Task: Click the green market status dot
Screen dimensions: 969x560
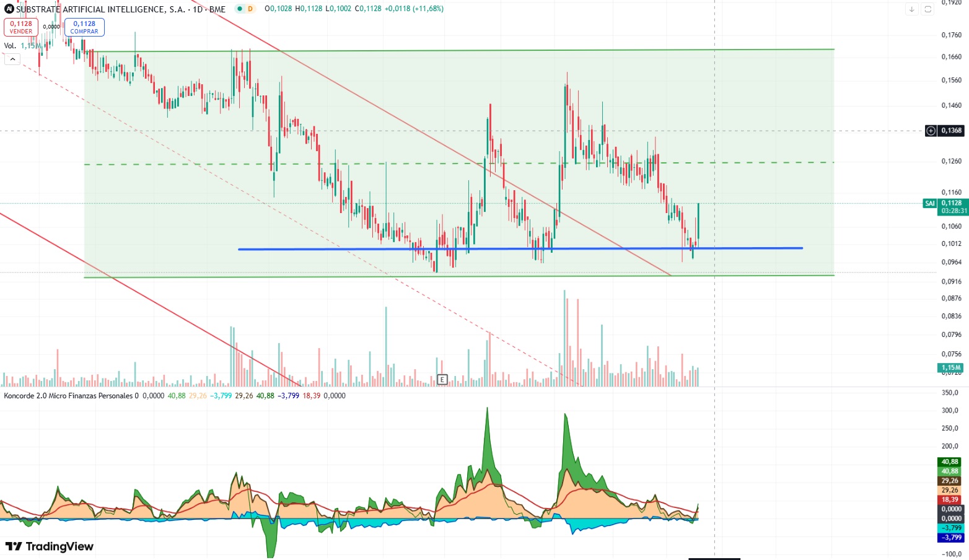Action: point(240,9)
